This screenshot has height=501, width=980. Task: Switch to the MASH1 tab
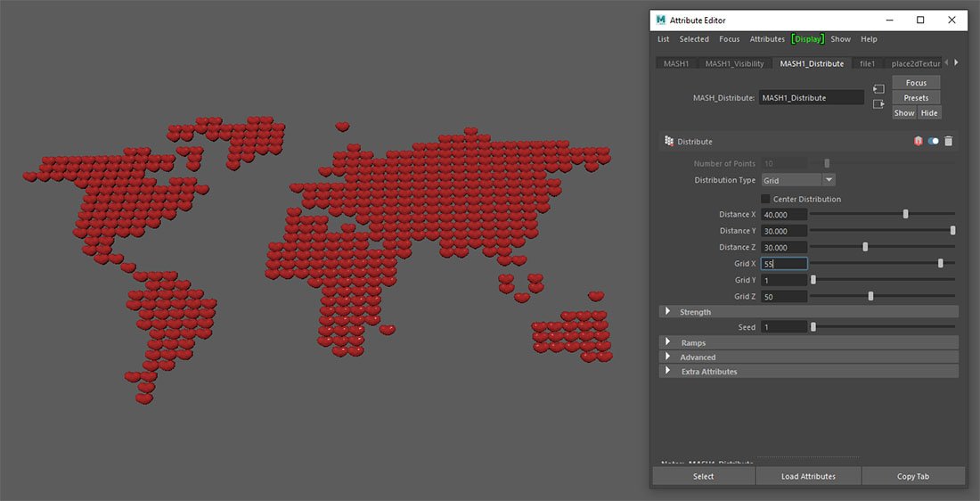pyautogui.click(x=676, y=64)
